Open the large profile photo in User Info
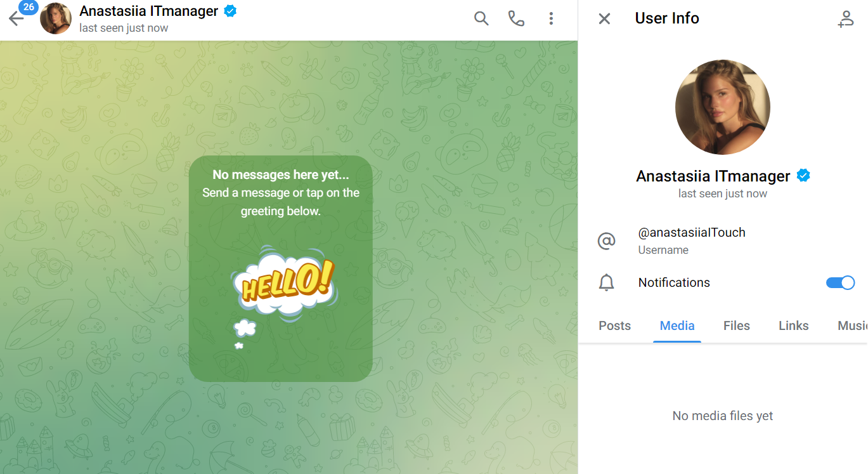 click(x=722, y=107)
